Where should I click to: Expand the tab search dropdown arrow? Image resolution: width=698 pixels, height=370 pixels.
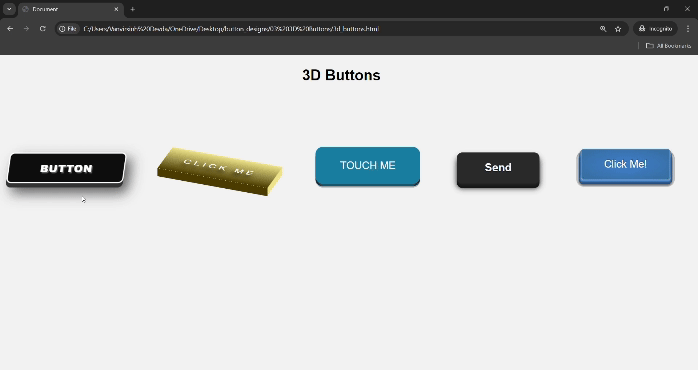[x=9, y=9]
